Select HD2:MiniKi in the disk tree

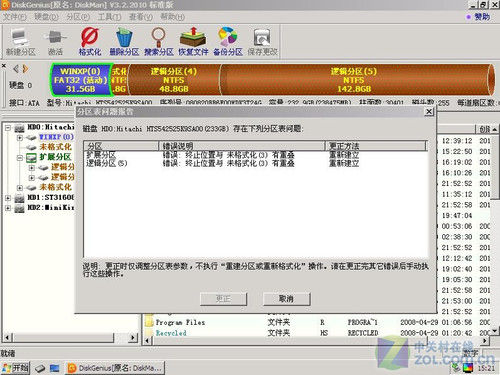(50, 207)
